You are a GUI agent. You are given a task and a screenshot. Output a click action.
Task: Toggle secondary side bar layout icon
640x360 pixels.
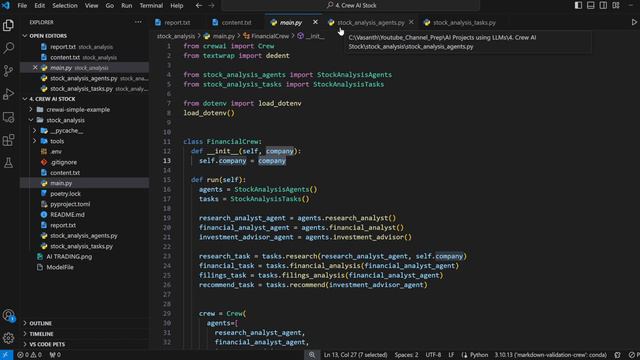point(603,5)
